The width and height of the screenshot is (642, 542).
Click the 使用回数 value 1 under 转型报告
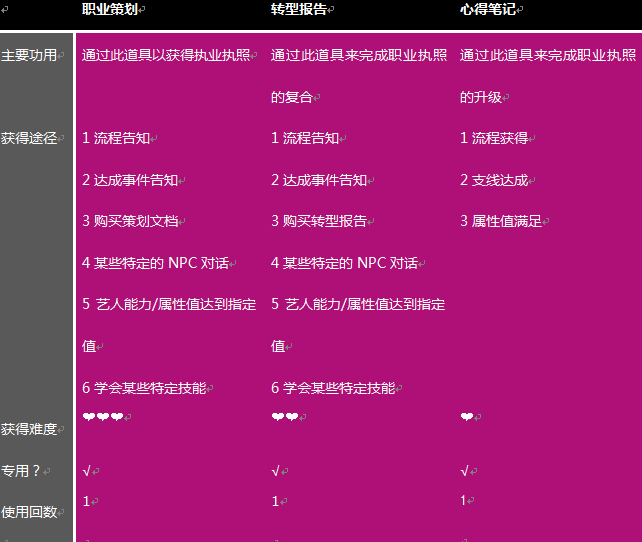(x=275, y=501)
